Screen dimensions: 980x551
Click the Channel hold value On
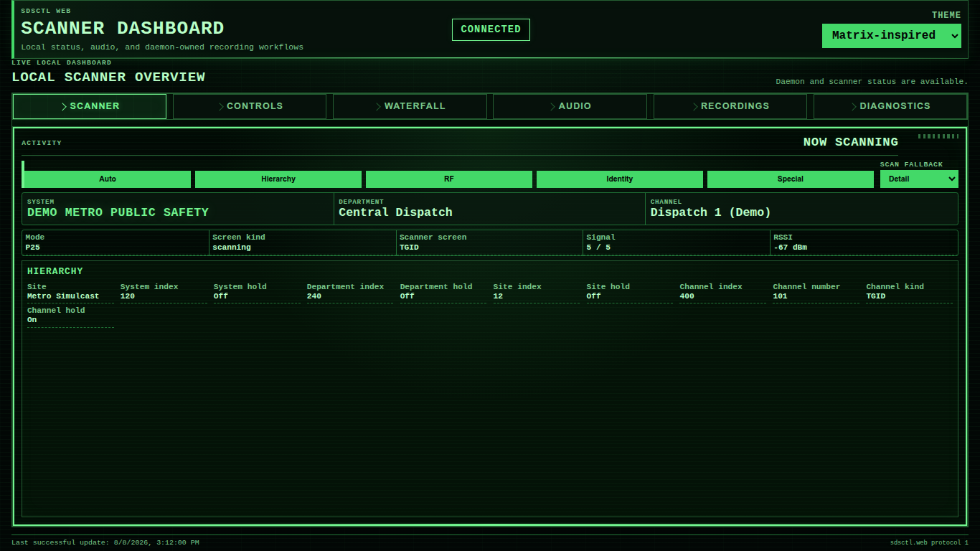(x=32, y=320)
